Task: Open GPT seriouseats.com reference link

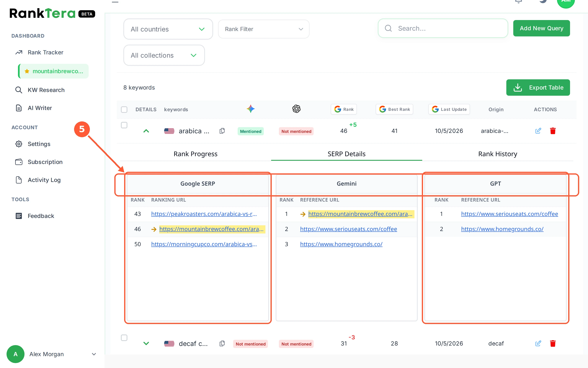Action: pos(510,214)
